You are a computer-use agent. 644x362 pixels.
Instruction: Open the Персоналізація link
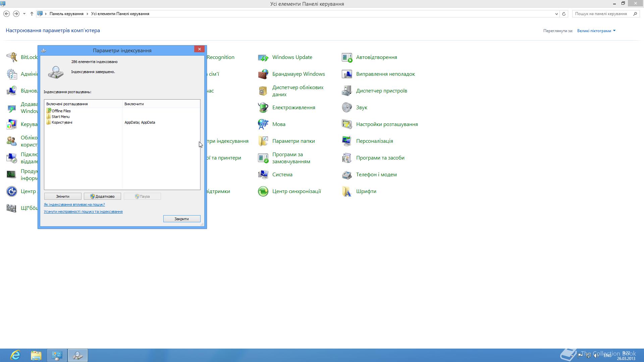[x=374, y=141]
